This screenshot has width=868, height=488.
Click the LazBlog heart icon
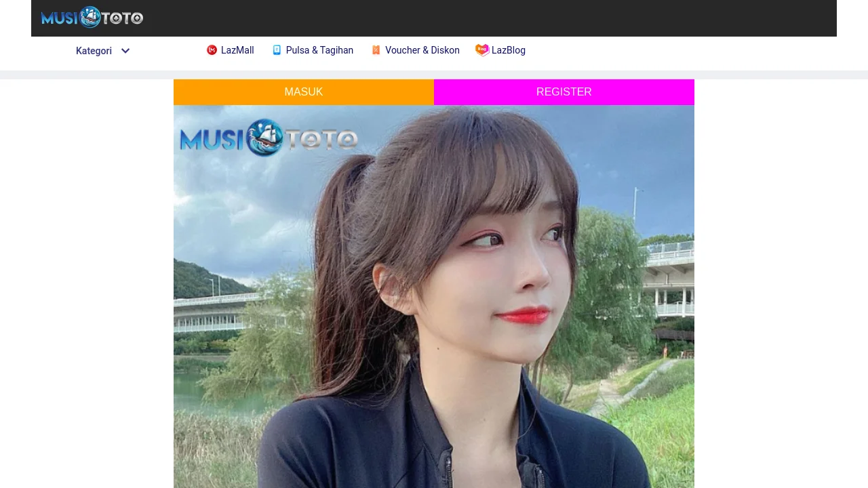pos(482,50)
